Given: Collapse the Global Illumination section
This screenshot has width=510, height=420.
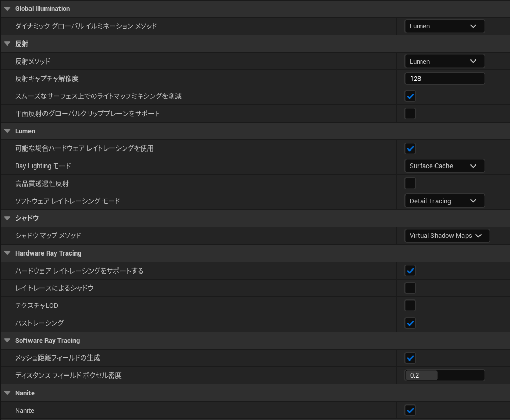Looking at the screenshot, I should 7,8.
